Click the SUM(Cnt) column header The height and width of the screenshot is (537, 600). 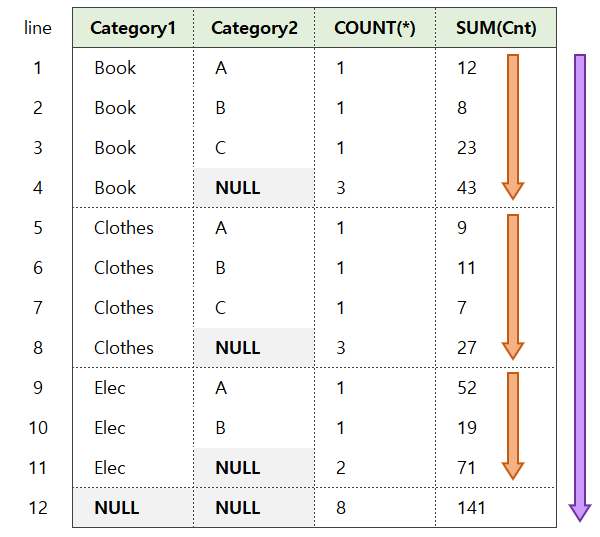point(496,28)
